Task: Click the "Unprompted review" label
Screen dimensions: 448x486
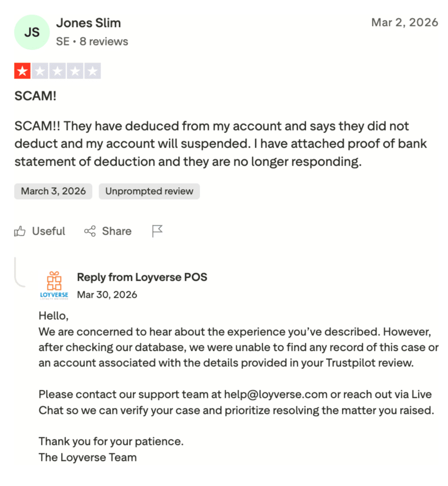Action: coord(149,191)
